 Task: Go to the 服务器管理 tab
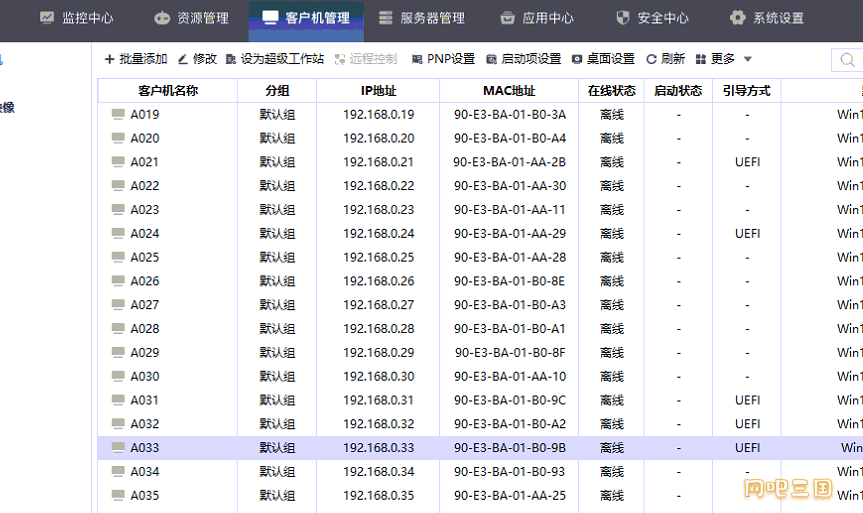tap(421, 18)
